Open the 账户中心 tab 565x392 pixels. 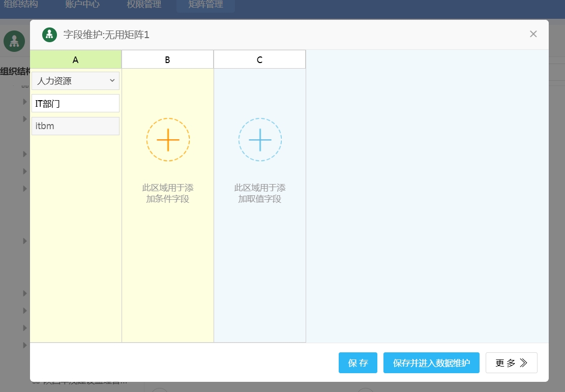[x=82, y=5]
